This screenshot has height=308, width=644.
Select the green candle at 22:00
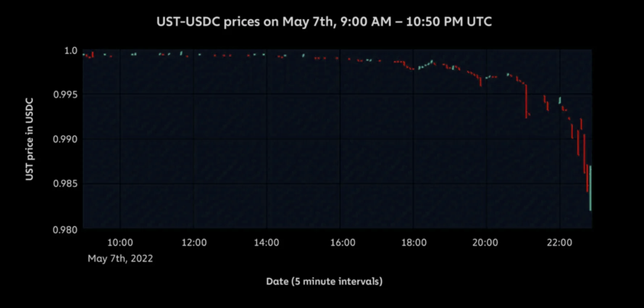coord(560,100)
